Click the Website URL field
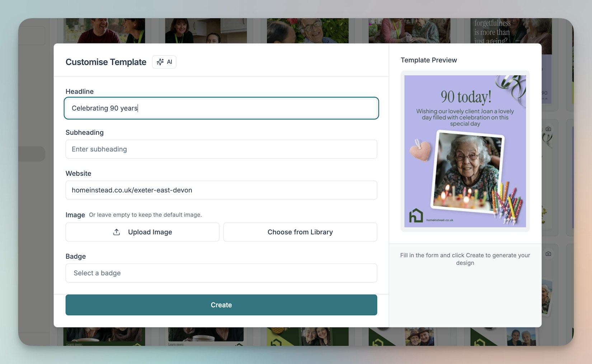 tap(221, 190)
